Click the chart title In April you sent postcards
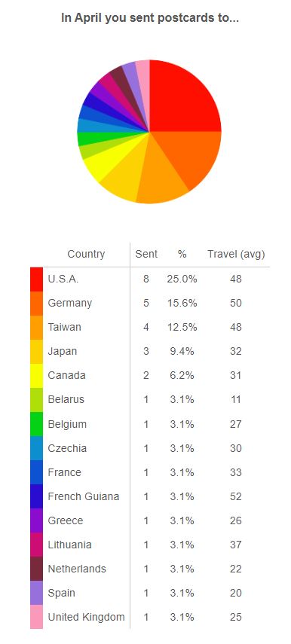 (149, 18)
